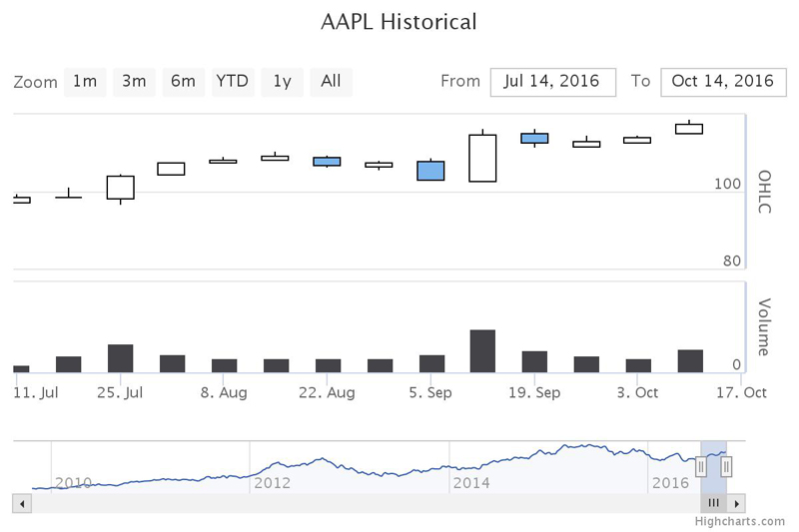The image size is (799, 532).
Task: Click the last candlestick in October
Action: pos(689,129)
